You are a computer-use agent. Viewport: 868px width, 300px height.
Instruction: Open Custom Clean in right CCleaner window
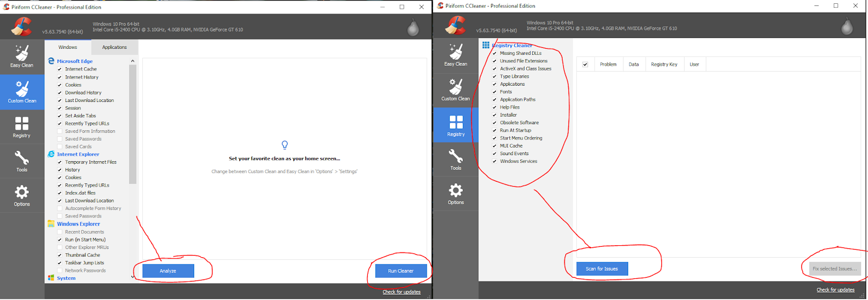pyautogui.click(x=456, y=90)
